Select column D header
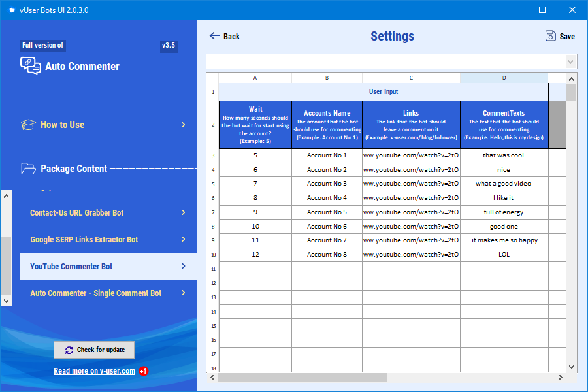The image size is (588, 392). click(x=504, y=78)
